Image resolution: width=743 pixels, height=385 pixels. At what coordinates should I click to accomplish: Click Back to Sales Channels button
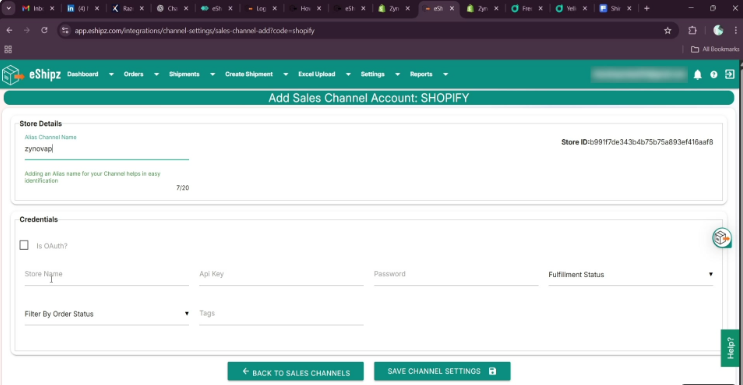coord(296,372)
